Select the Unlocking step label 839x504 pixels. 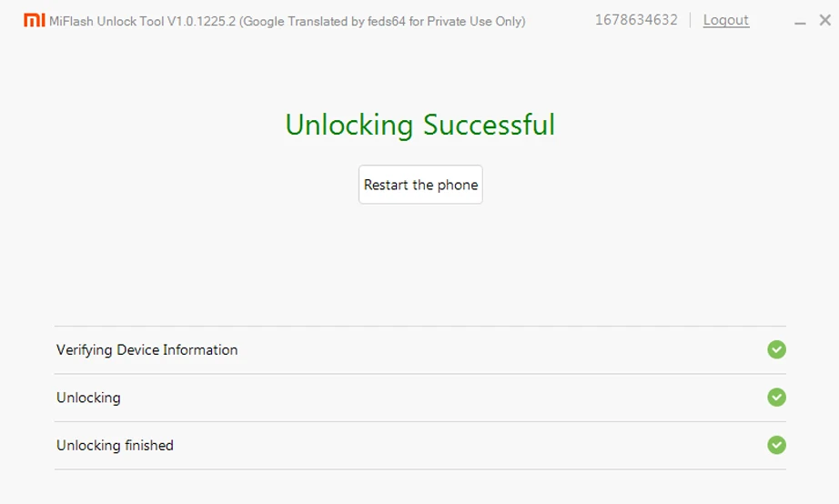click(x=88, y=398)
